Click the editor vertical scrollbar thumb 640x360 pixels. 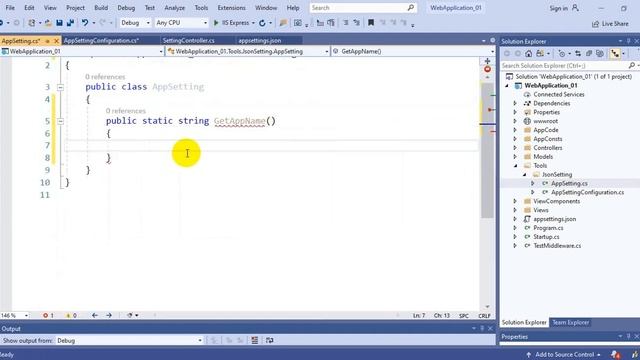point(487,150)
